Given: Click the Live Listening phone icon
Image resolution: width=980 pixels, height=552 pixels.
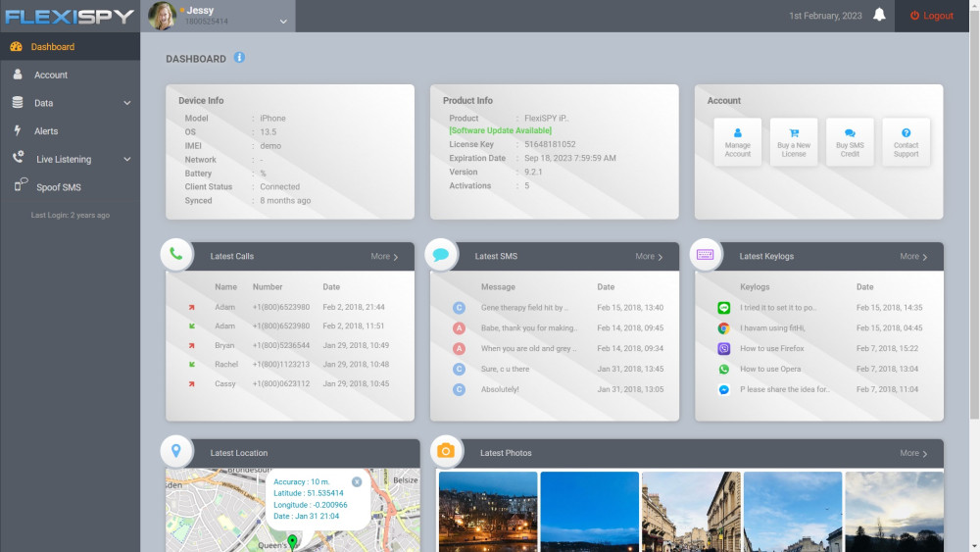Looking at the screenshot, I should pos(18,158).
